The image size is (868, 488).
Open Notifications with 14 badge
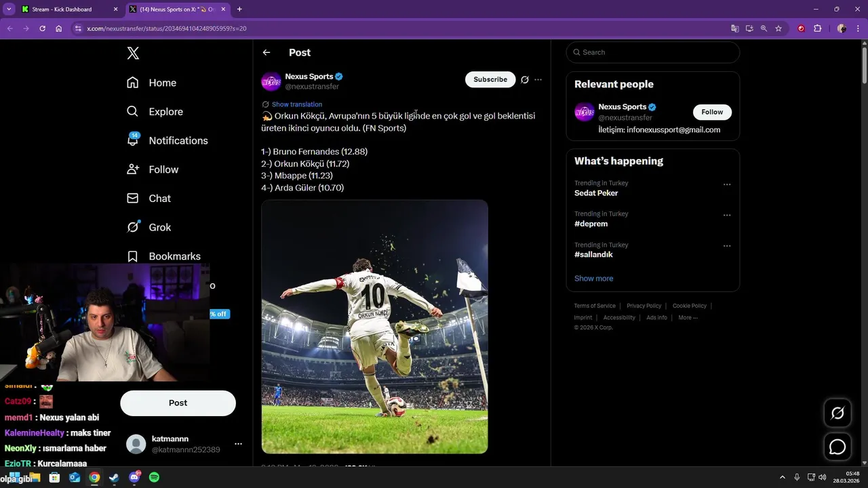tap(167, 140)
